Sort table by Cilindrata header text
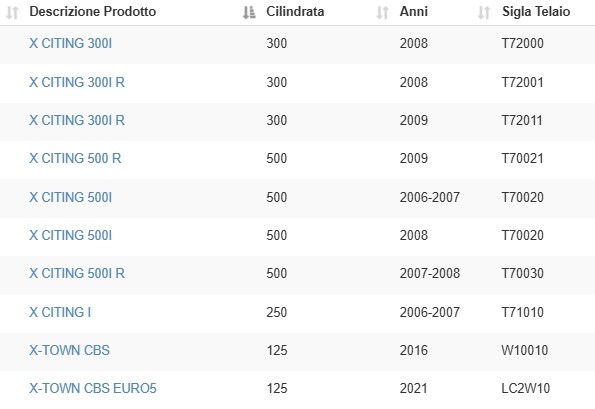Viewport: 595px width, 409px height. pos(295,11)
